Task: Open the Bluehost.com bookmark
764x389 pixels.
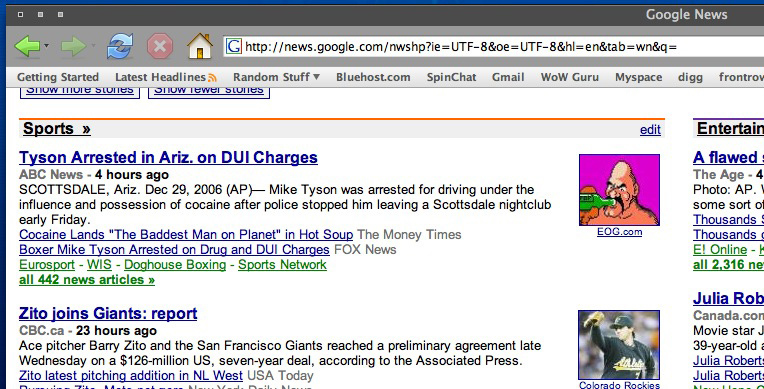Action: click(373, 77)
